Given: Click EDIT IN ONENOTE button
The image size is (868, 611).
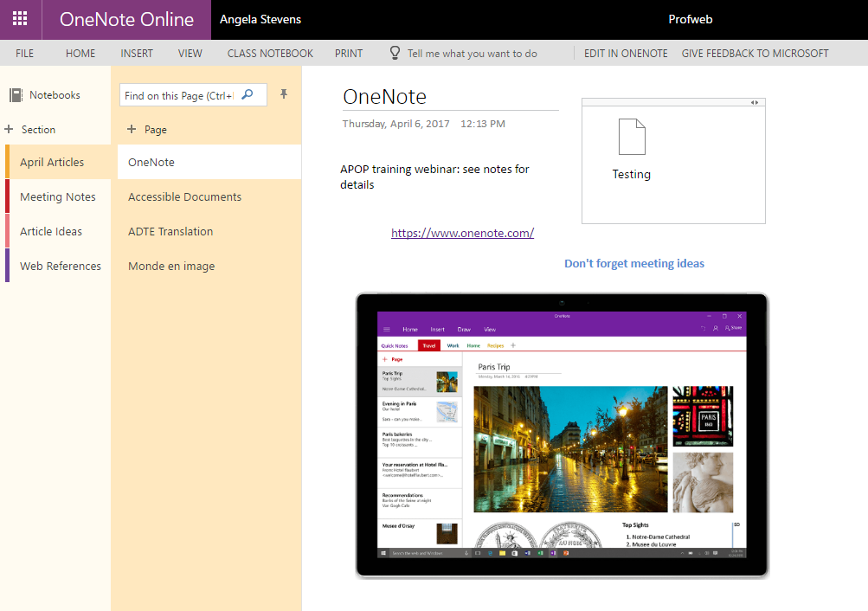Looking at the screenshot, I should (626, 53).
